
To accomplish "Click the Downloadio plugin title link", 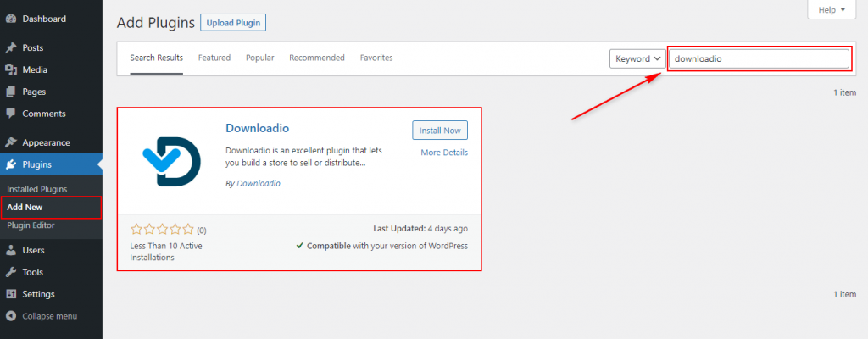I will 258,128.
